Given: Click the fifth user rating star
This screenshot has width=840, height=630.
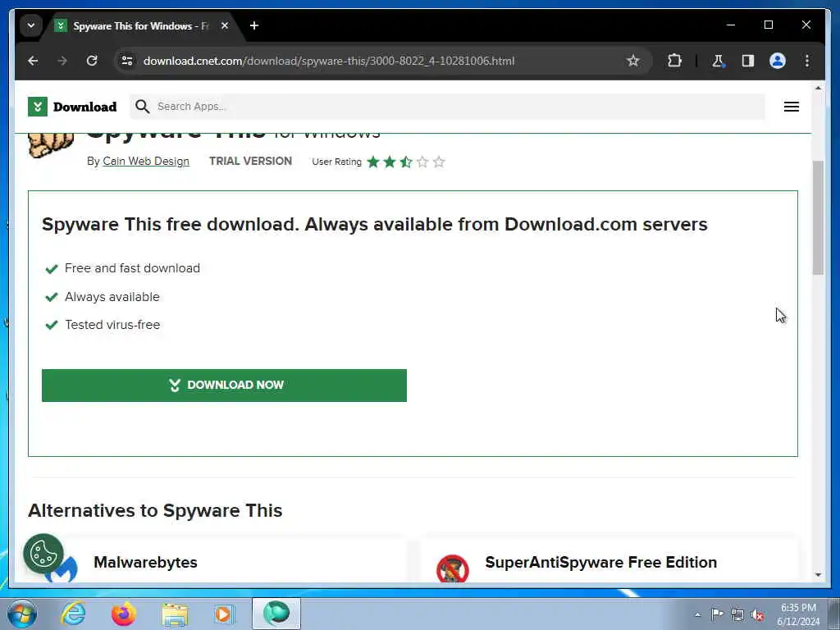Looking at the screenshot, I should pos(440,162).
